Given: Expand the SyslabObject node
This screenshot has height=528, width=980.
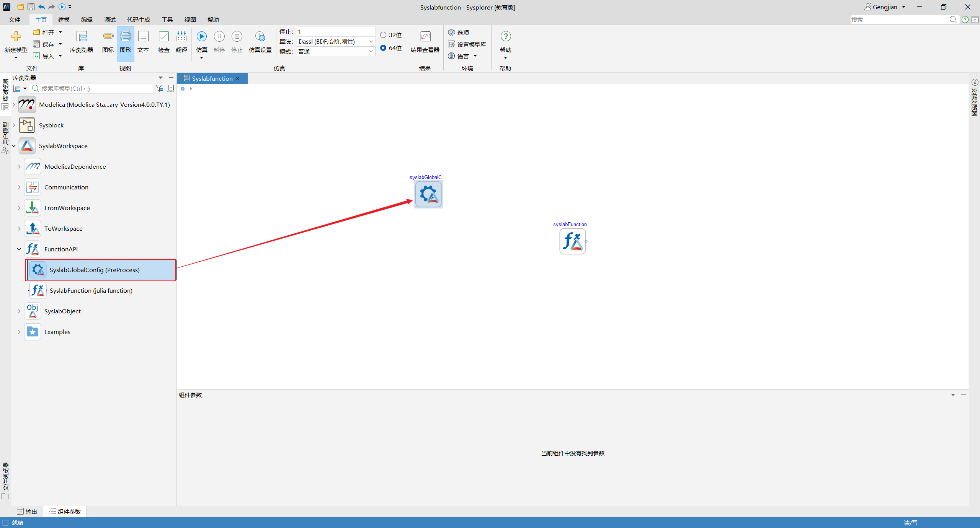Looking at the screenshot, I should point(19,311).
